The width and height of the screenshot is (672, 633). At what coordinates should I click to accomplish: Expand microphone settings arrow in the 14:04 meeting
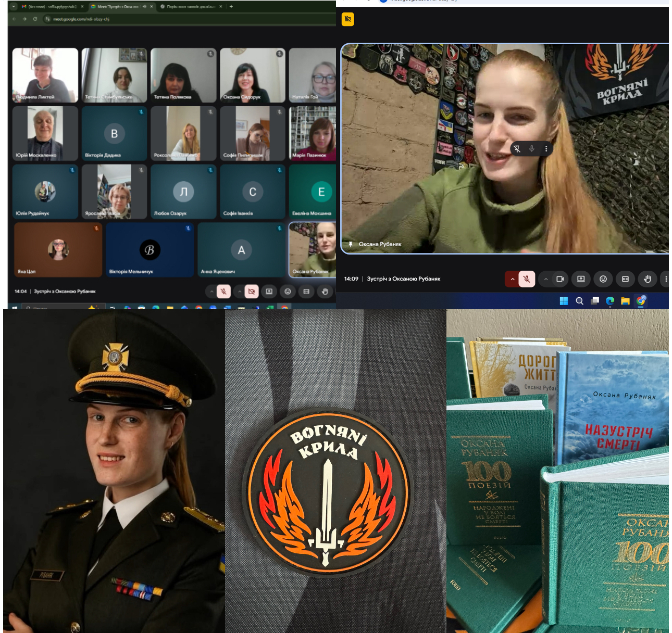pos(211,292)
